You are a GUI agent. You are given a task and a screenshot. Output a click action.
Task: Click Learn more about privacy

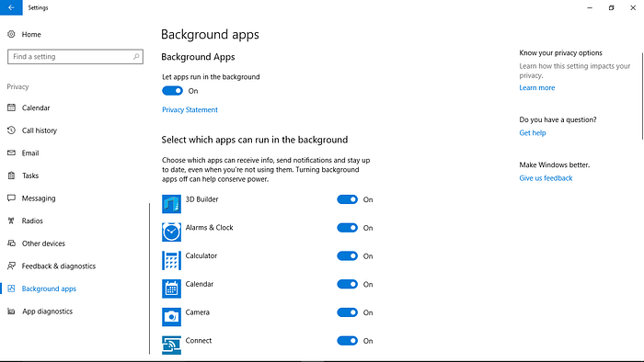[536, 87]
